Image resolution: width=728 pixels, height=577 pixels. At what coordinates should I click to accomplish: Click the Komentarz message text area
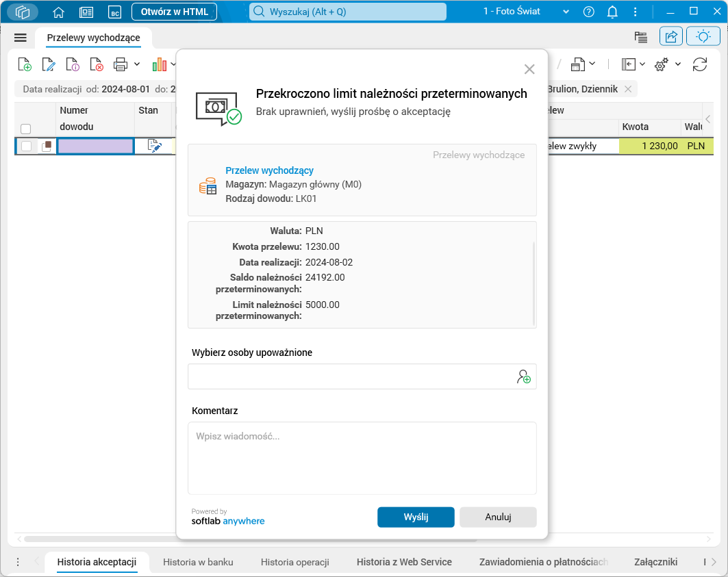tap(362, 458)
